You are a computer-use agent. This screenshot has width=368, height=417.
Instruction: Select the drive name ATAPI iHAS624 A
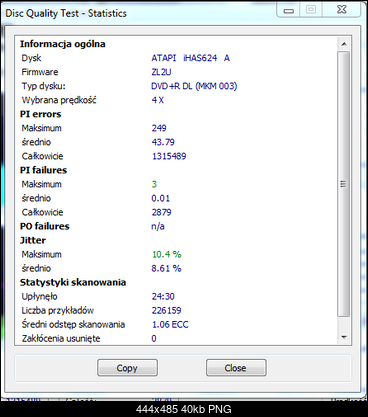pyautogui.click(x=190, y=58)
